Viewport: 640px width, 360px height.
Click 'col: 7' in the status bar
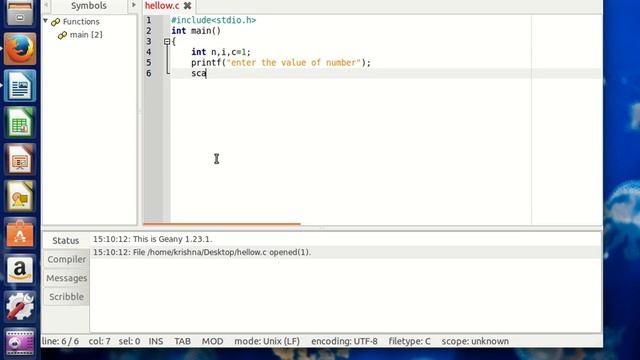point(100,341)
